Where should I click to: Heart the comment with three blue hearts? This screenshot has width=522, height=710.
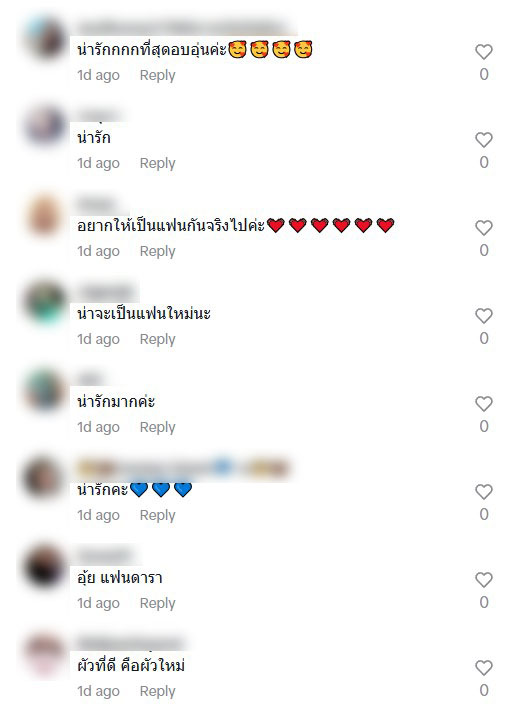pos(484,492)
